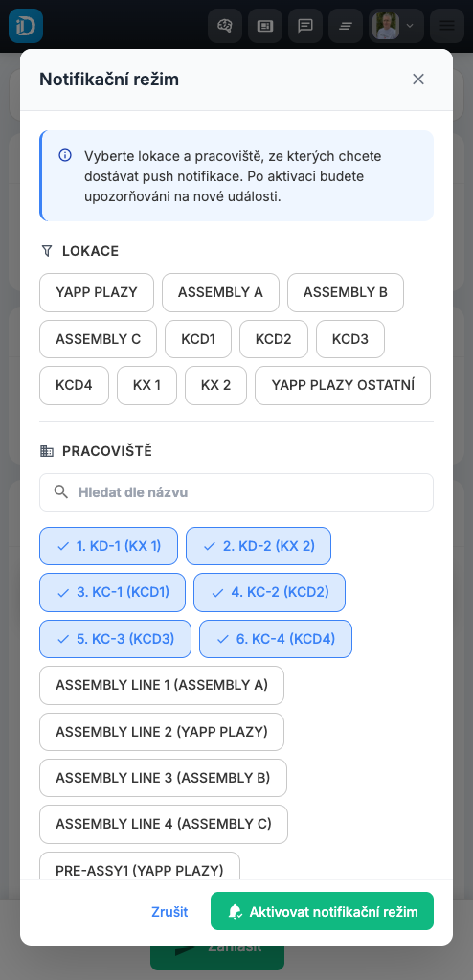Viewport: 473px width, 980px height.
Task: Select KCD3 location chip
Action: tap(349, 339)
